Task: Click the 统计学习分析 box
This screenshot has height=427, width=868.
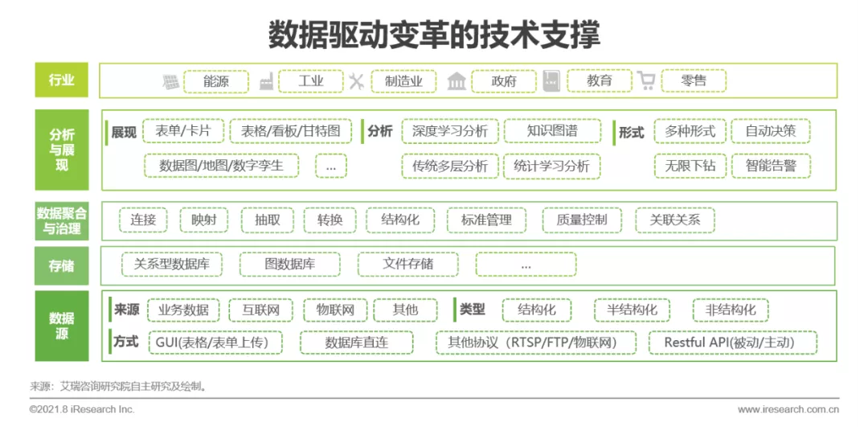Action: coord(552,166)
